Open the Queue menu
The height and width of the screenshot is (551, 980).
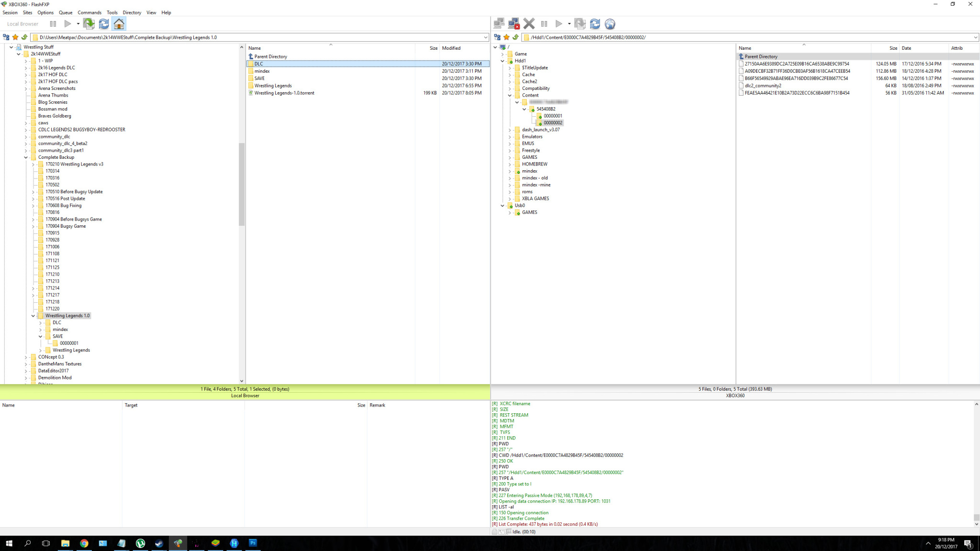tap(66, 12)
